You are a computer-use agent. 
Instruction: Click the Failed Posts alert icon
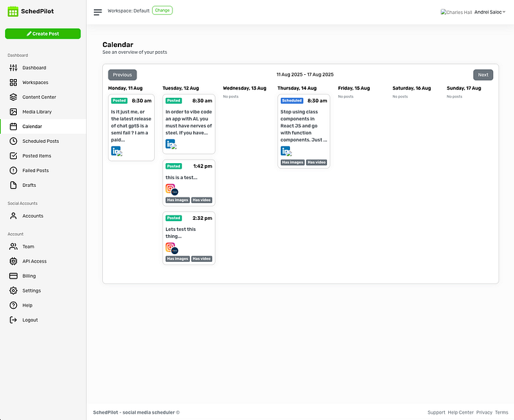click(13, 170)
